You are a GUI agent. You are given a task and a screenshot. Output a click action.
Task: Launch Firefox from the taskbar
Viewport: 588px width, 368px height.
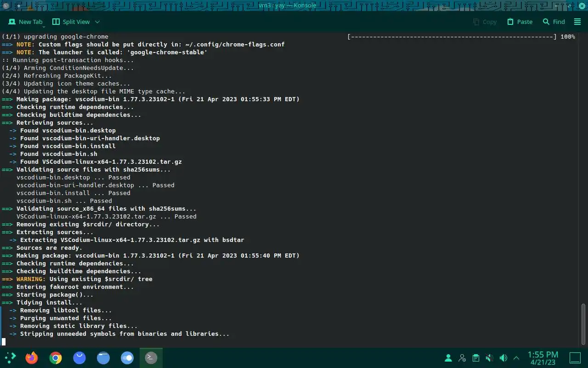coord(32,358)
